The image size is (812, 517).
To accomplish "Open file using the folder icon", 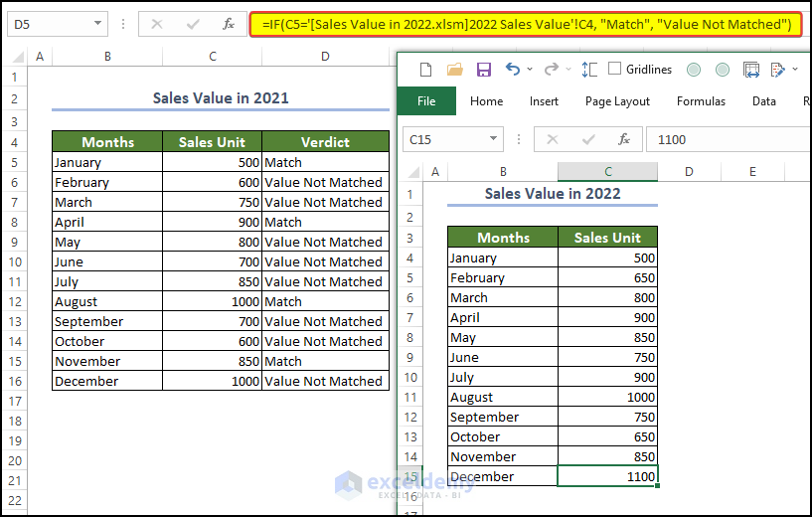I will click(x=454, y=69).
